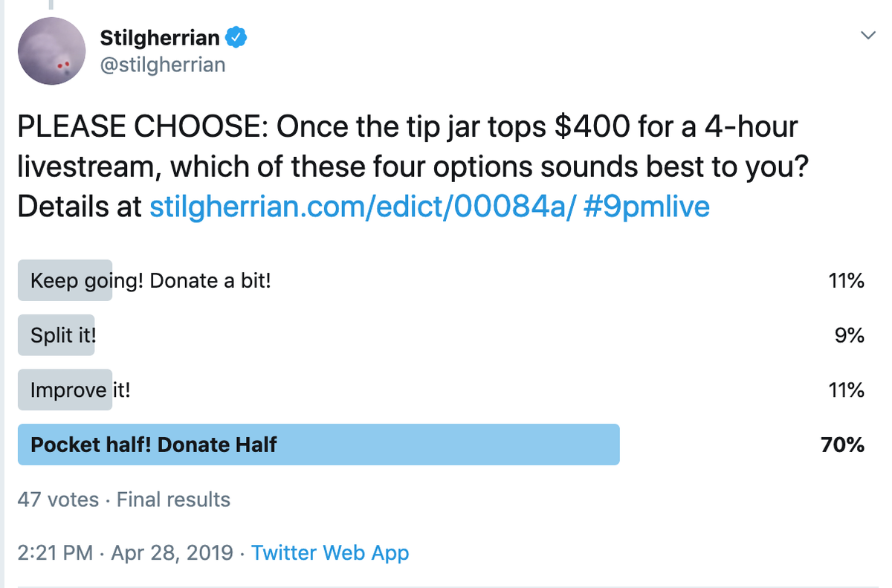Viewport: 892px width, 588px height.
Task: Click the Stilgherrian profile avatar
Action: 51,51
